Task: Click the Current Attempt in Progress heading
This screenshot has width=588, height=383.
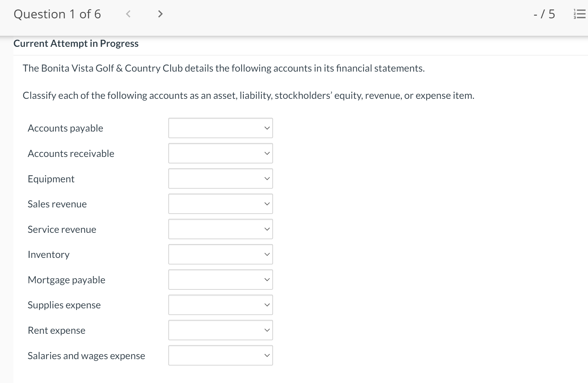Action: click(76, 43)
